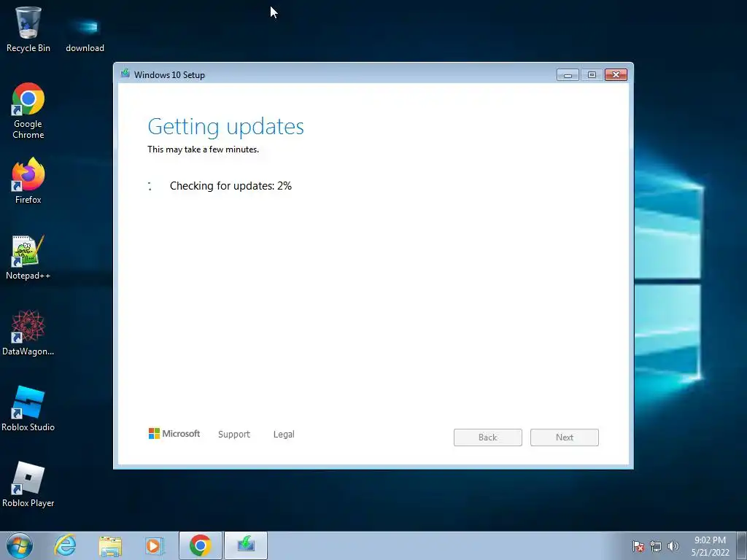Viewport: 747px width, 560px height.
Task: Click the volume speaker tray icon
Action: tap(673, 546)
